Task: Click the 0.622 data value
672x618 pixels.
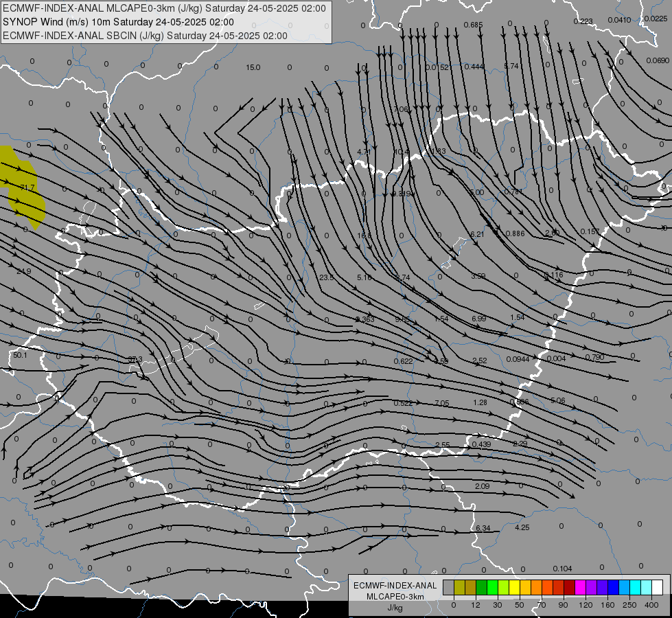Action: coord(404,361)
